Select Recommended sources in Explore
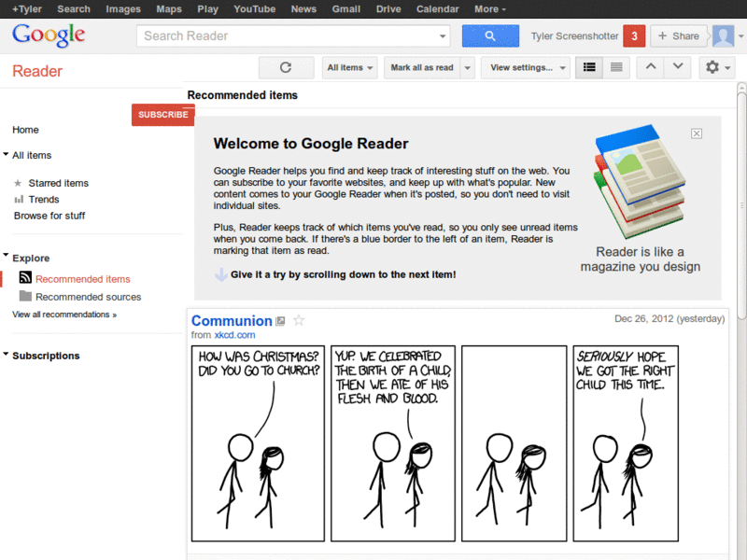747x560 pixels. [88, 297]
